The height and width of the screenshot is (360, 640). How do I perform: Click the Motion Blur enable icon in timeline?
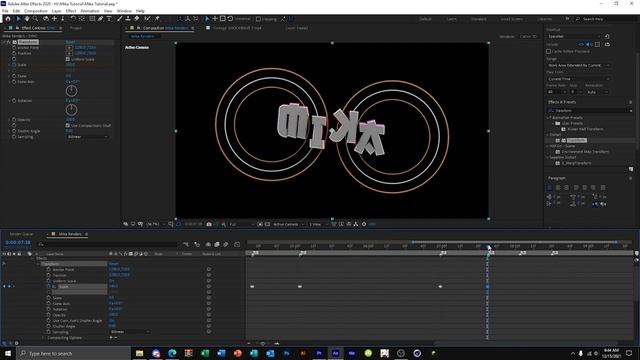pyautogui.click(x=226, y=244)
